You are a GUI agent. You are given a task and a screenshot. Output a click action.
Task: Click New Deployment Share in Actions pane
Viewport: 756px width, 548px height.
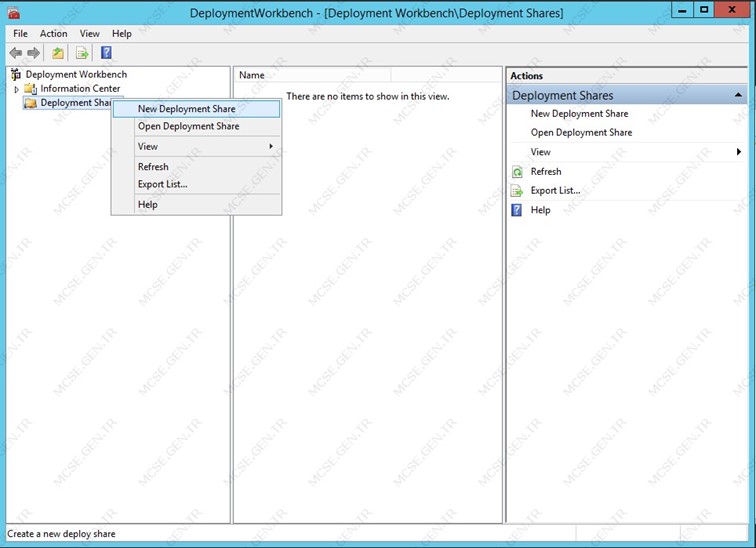[580, 114]
